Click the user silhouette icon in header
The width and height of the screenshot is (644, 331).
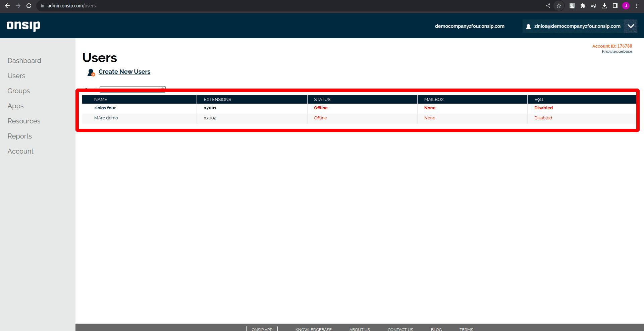528,26
